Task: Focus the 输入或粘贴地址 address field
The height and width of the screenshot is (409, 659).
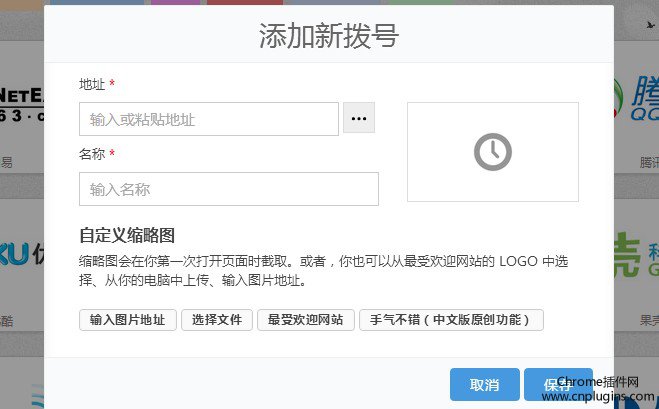Action: 208,119
